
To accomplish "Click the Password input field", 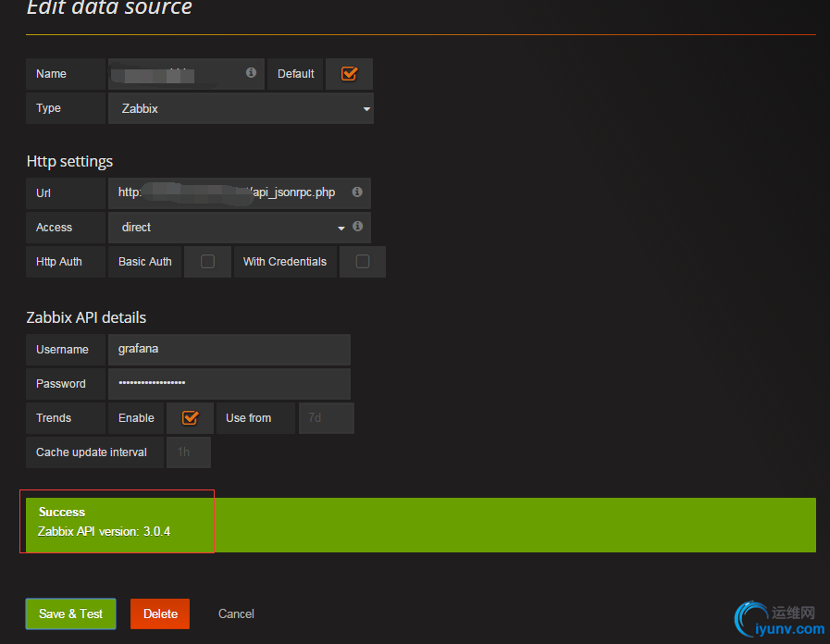I will click(x=229, y=384).
